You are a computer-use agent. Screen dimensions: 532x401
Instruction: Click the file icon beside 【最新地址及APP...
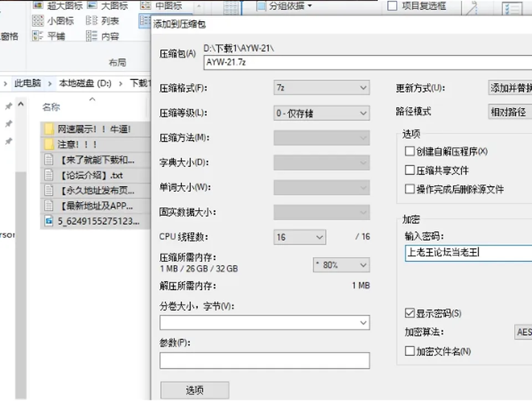pos(49,205)
